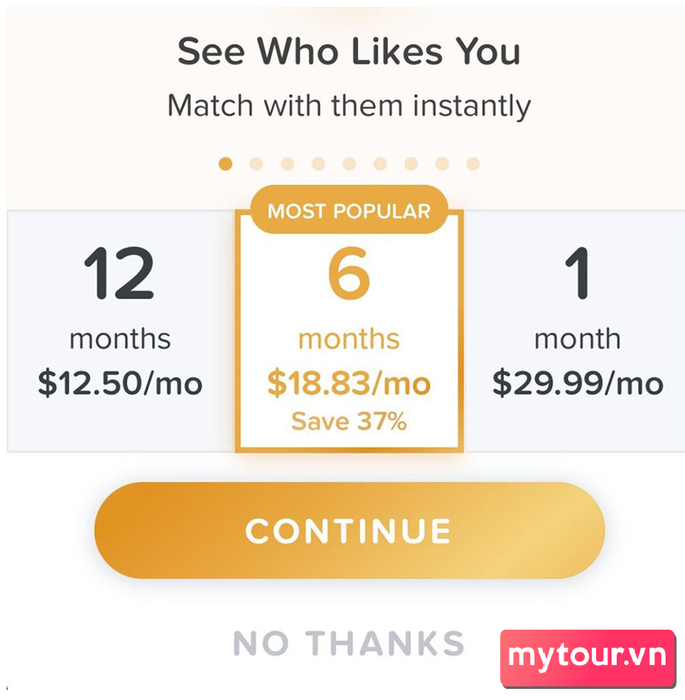Tap the gold CONTINUE button
The height and width of the screenshot is (700, 685).
(349, 530)
